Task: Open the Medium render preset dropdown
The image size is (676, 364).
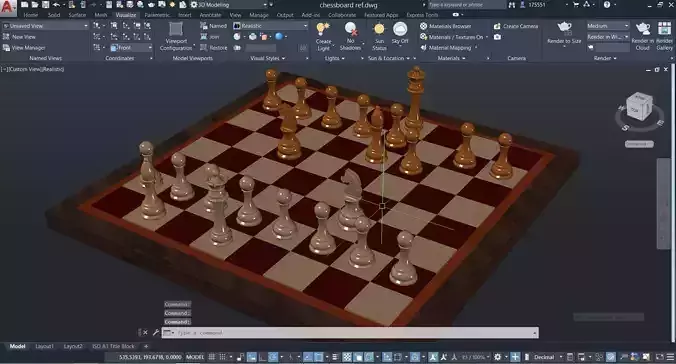Action: click(607, 26)
